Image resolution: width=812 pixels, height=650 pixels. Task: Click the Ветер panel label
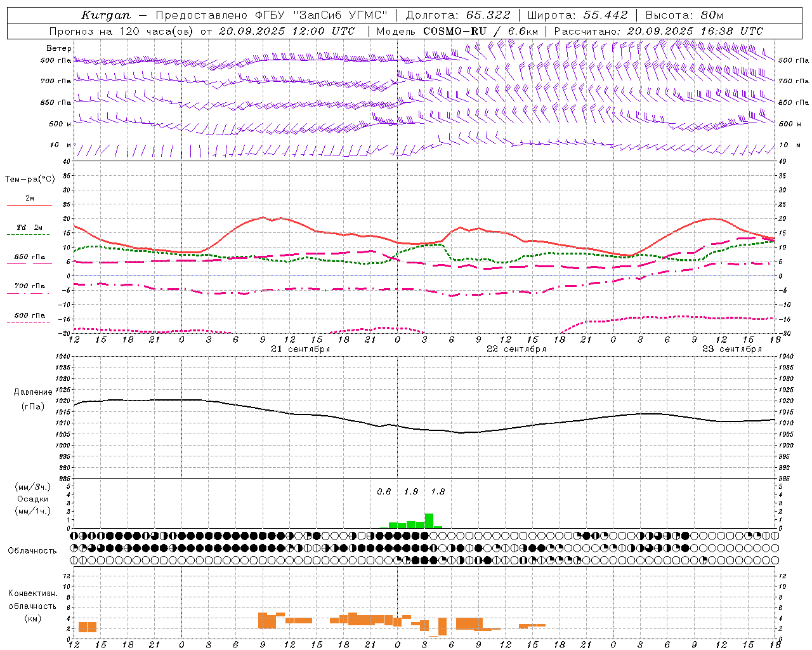click(59, 48)
